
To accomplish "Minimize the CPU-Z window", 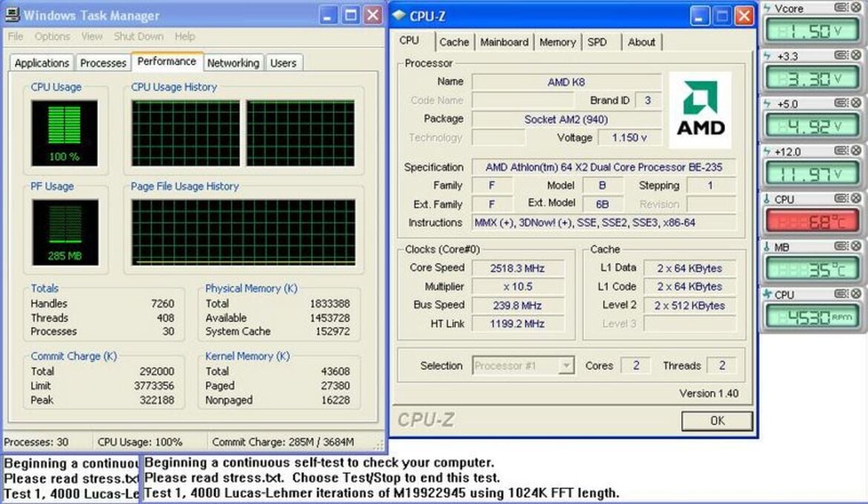I will [x=699, y=16].
